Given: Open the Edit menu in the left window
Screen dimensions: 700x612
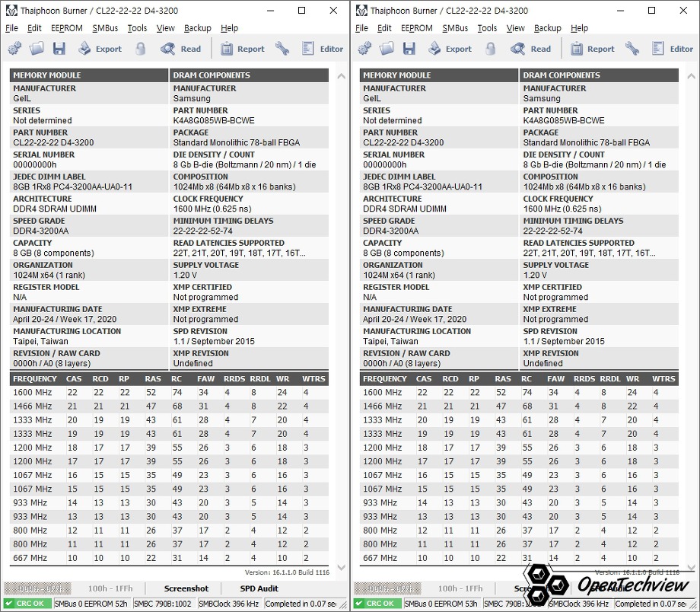Looking at the screenshot, I should point(34,28).
